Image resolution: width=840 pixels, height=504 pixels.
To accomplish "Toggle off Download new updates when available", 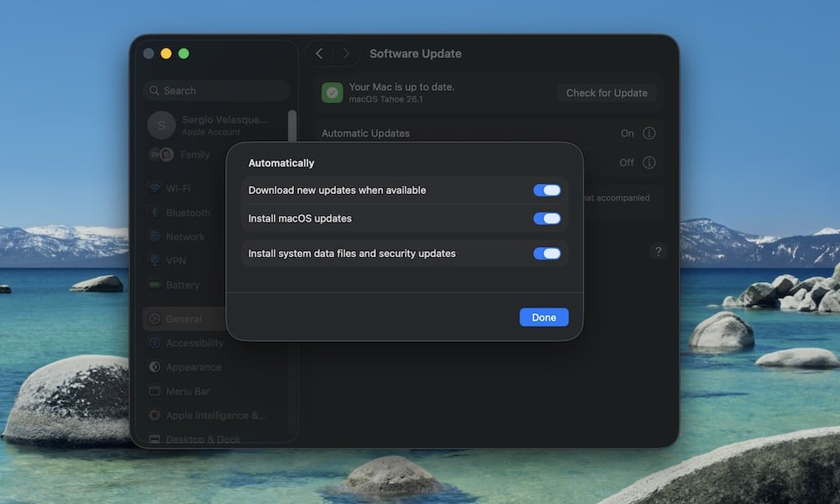I will point(547,190).
